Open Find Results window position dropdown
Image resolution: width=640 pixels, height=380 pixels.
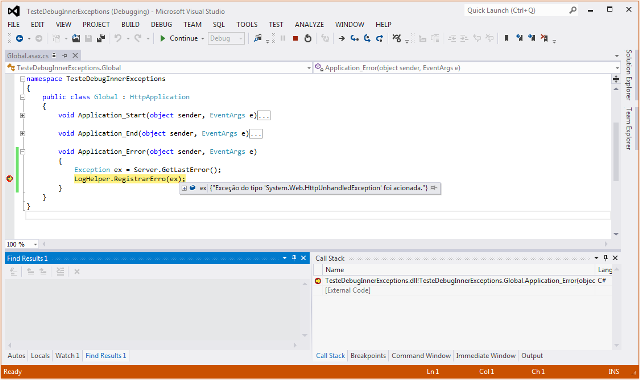(x=284, y=258)
